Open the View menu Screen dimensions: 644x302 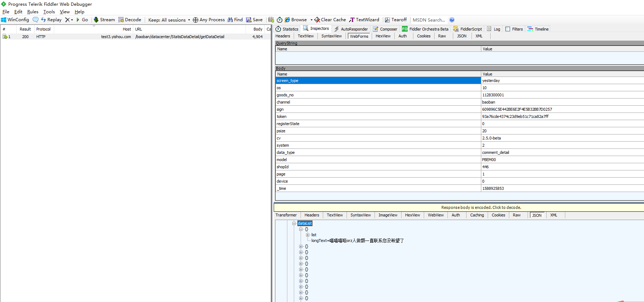click(65, 12)
